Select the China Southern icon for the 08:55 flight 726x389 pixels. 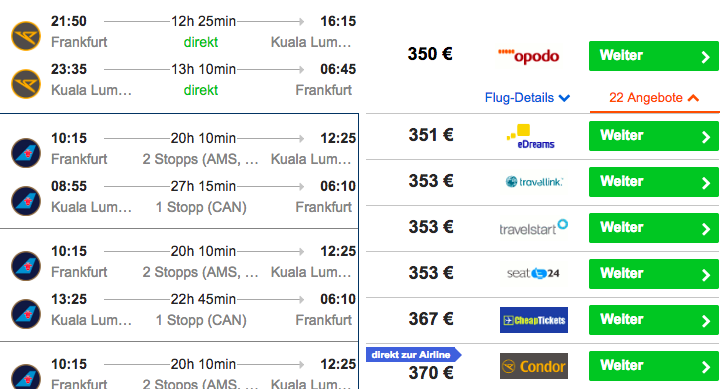[26, 201]
